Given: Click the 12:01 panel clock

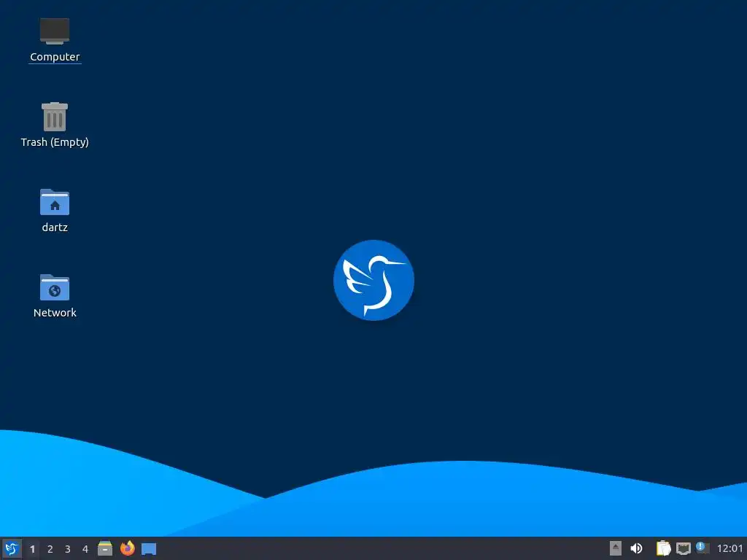Looking at the screenshot, I should (729, 549).
